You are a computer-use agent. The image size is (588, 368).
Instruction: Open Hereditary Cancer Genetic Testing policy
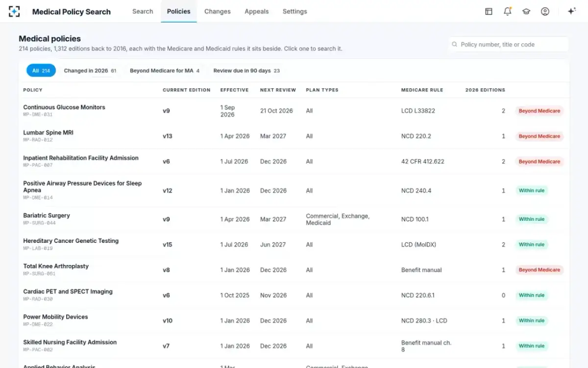pyautogui.click(x=71, y=241)
